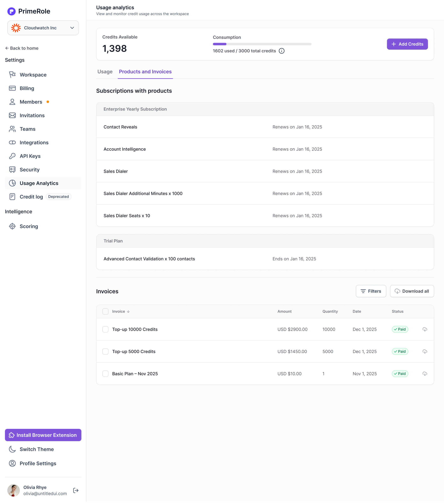The image size is (444, 504).
Task: Open Security settings via shield icon
Action: [12, 170]
